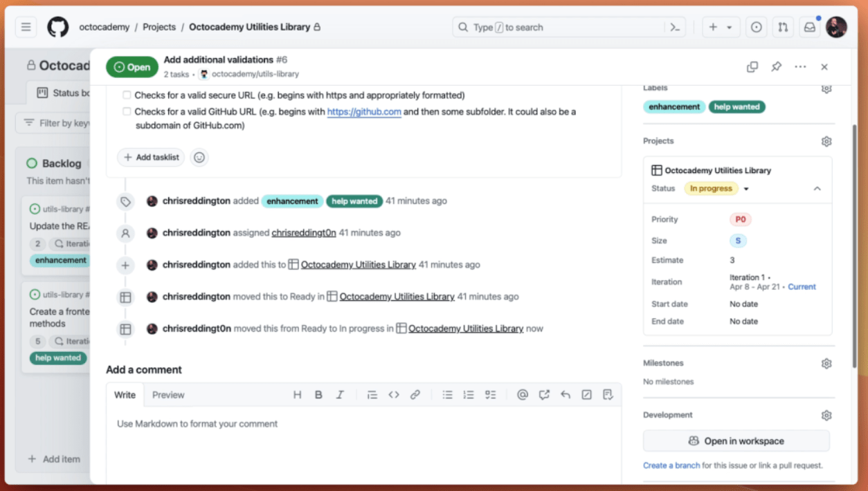
Task: Open octocademy/utils-library repository link
Action: coord(255,74)
